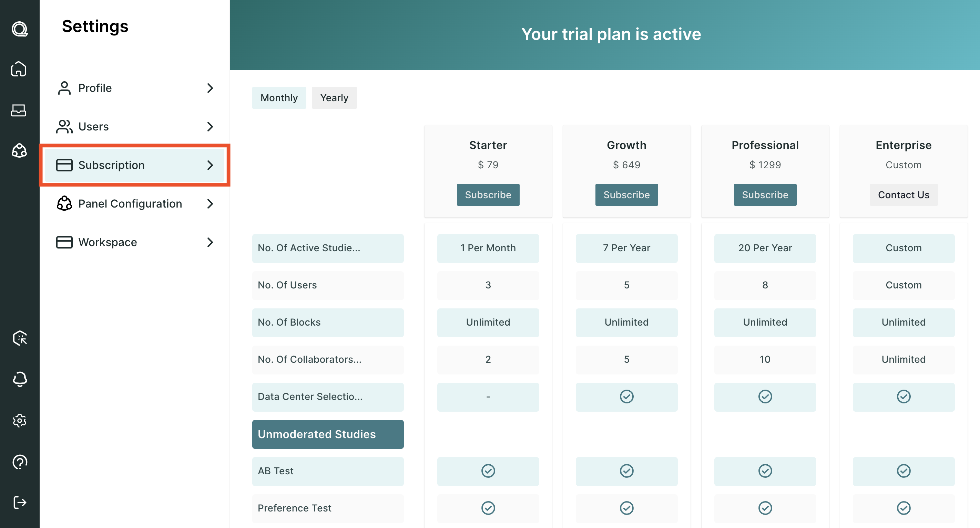This screenshot has width=980, height=528.
Task: Expand the Users settings chevron
Action: pos(210,127)
